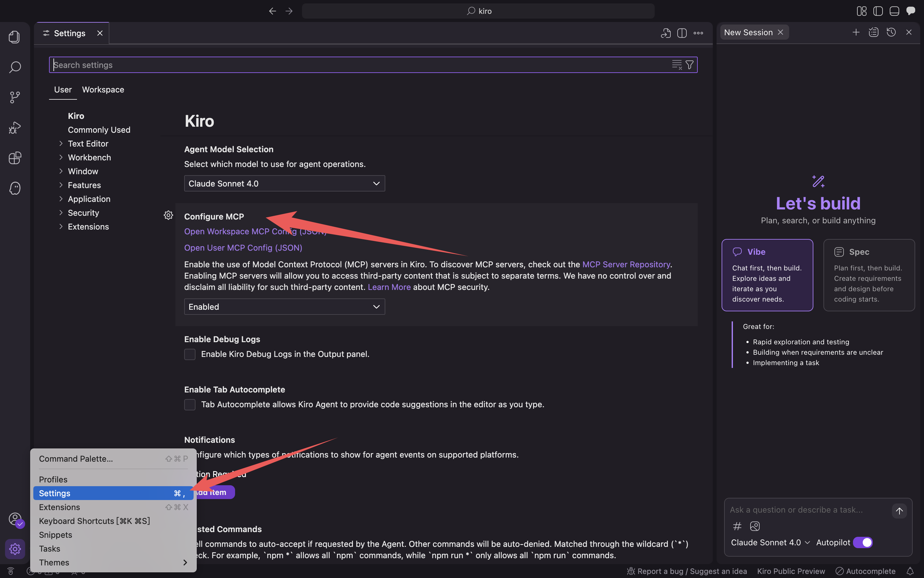Open Run and Debug view

14,128
